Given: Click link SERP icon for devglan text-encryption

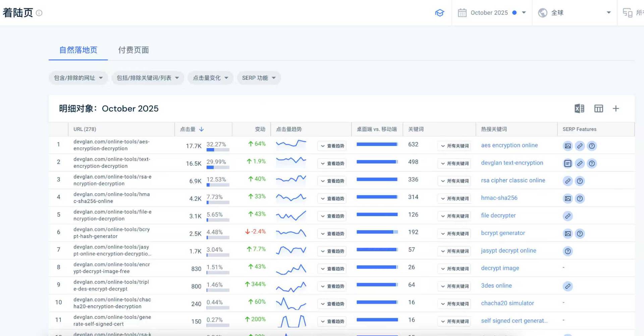Looking at the screenshot, I should coord(580,163).
